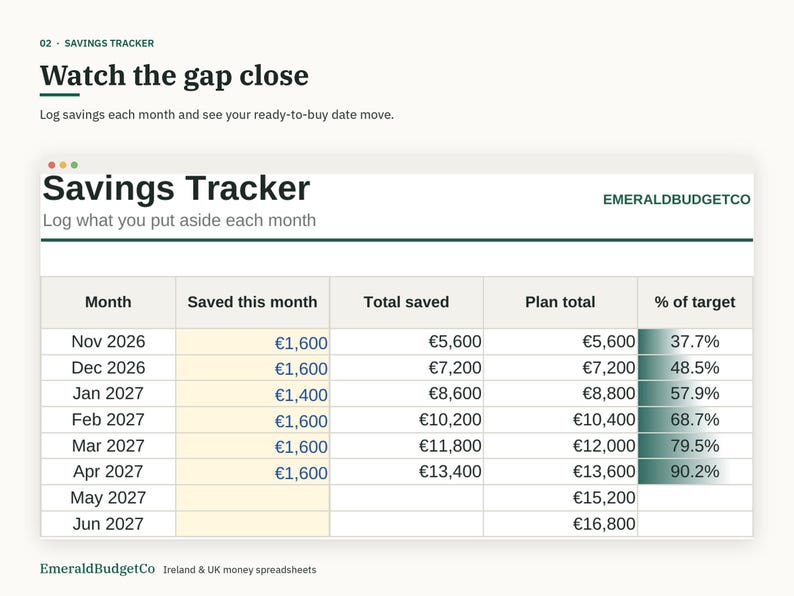Viewport: 794px width, 596px height.
Task: Click the ready-to-buy date description line
Action: point(217,115)
